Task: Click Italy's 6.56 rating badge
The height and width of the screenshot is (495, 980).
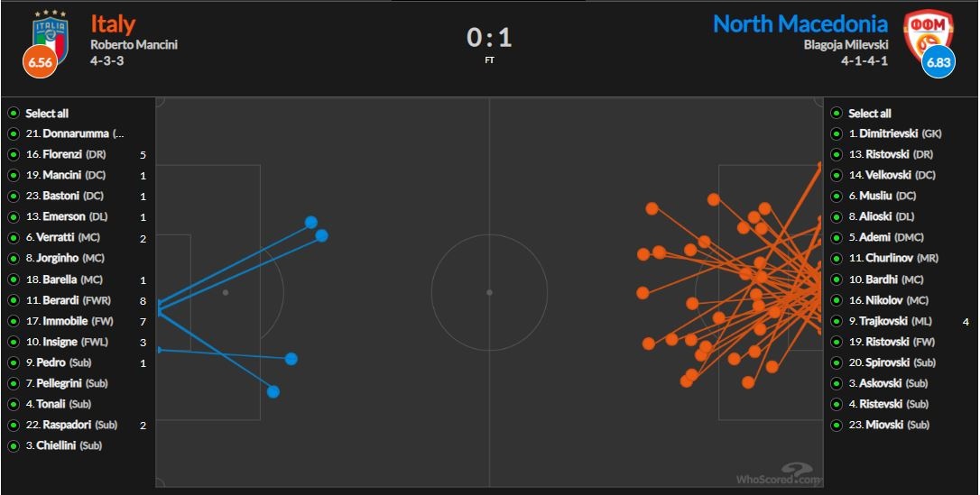Action: (40, 61)
